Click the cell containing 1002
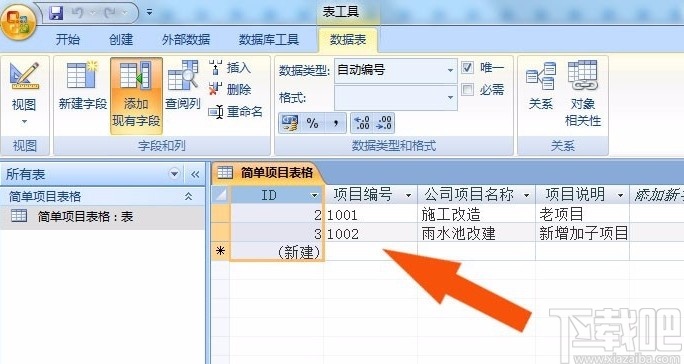The height and width of the screenshot is (364, 684). click(x=370, y=234)
